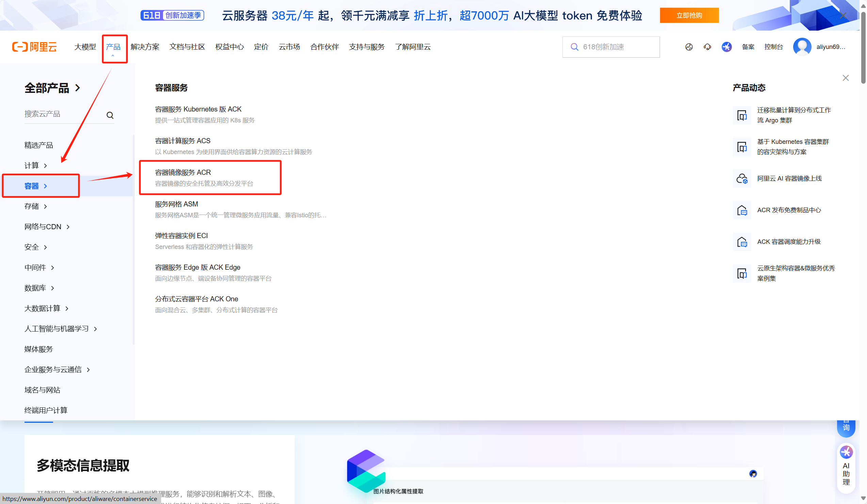Click the blue AI assistant star icon

tap(726, 47)
